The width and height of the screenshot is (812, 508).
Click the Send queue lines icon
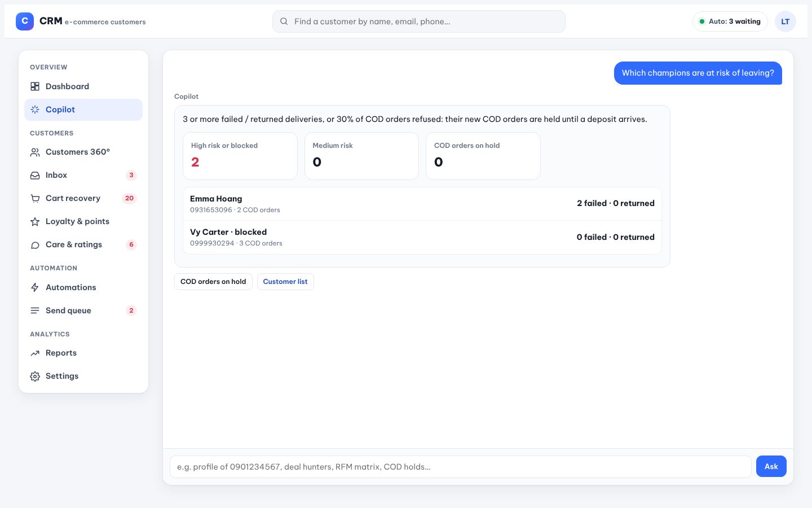coord(35,310)
